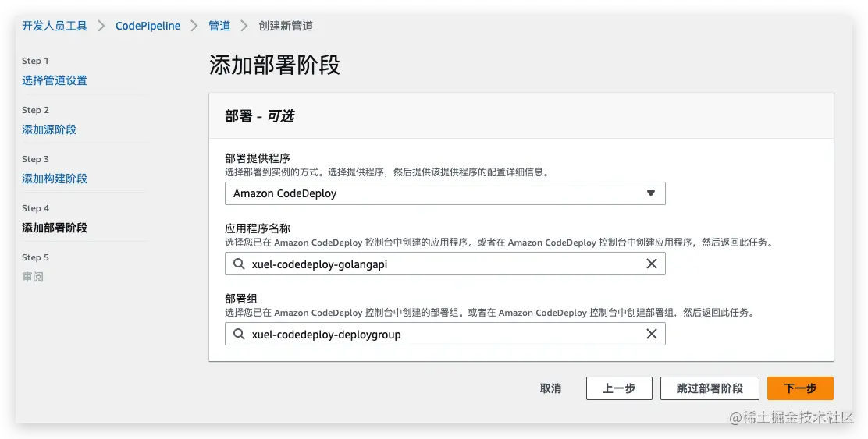Open 开发人员工具 breadcrumb link
Screen dimensions: 868x439
click(55, 26)
